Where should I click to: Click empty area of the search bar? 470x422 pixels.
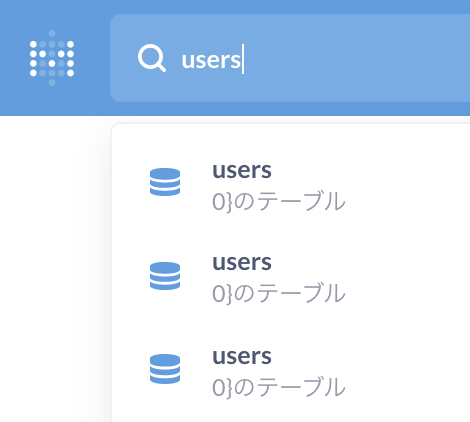(357, 59)
